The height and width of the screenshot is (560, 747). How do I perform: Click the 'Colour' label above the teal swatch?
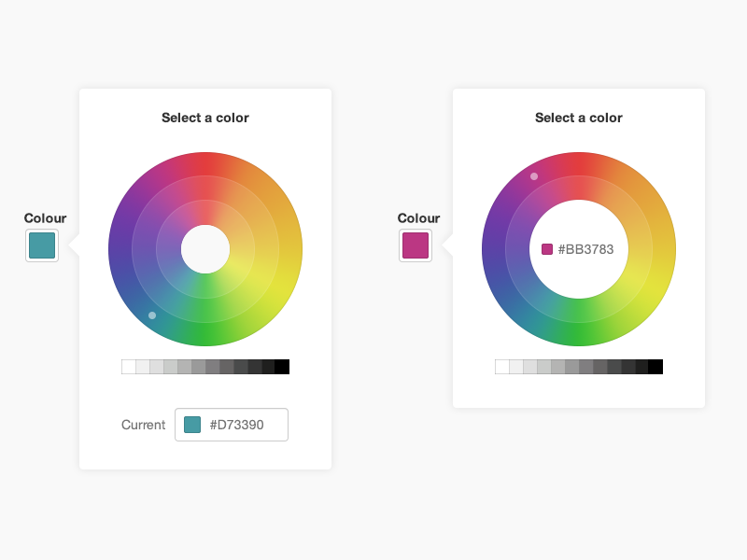pos(45,218)
